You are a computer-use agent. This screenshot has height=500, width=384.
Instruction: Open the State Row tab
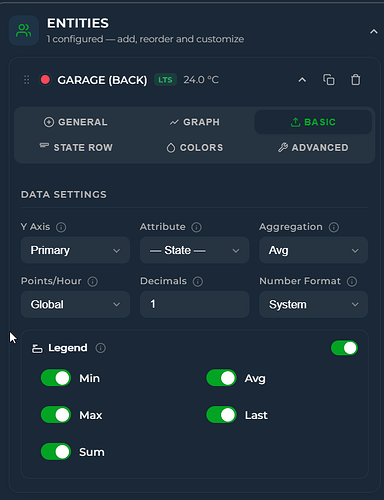pyautogui.click(x=76, y=148)
